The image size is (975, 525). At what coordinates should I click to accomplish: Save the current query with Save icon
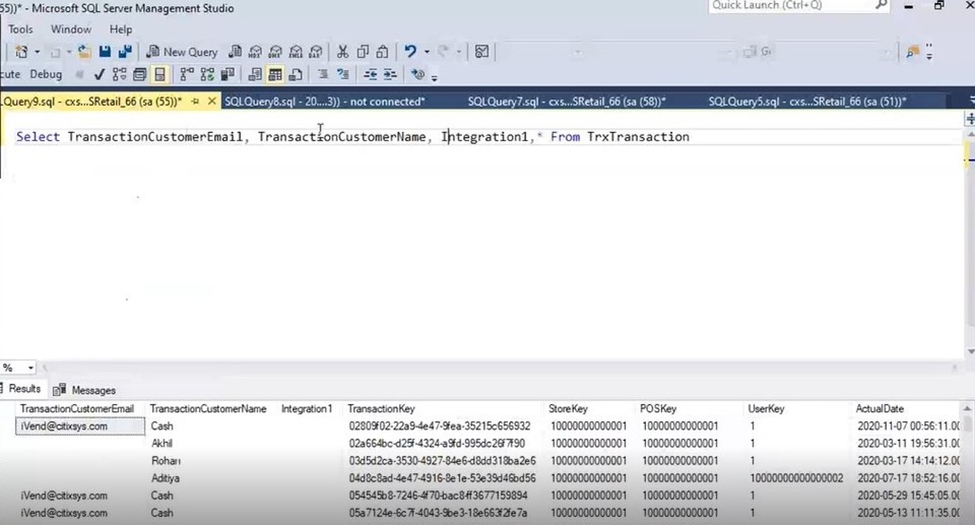click(x=104, y=52)
